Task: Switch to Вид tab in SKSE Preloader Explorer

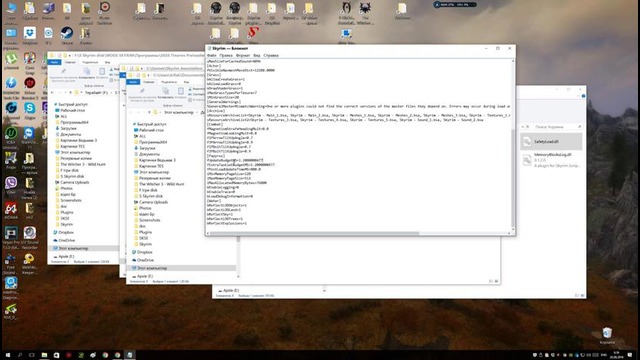Action: point(107,62)
